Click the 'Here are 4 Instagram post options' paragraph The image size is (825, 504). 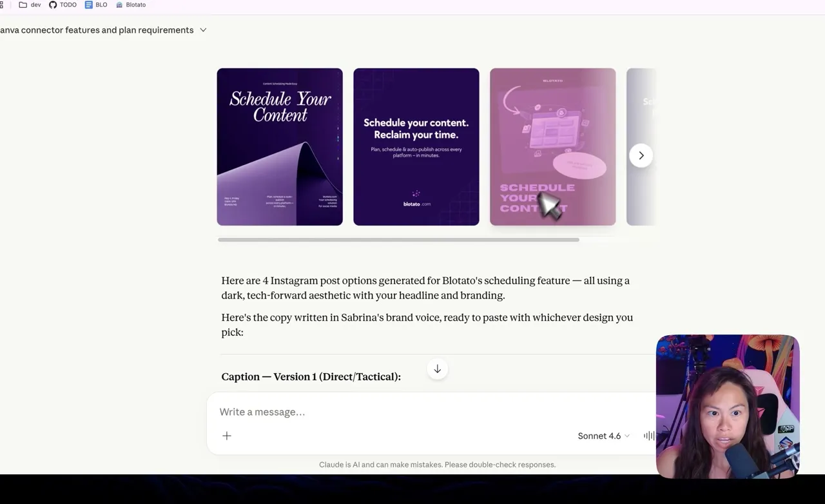click(426, 288)
